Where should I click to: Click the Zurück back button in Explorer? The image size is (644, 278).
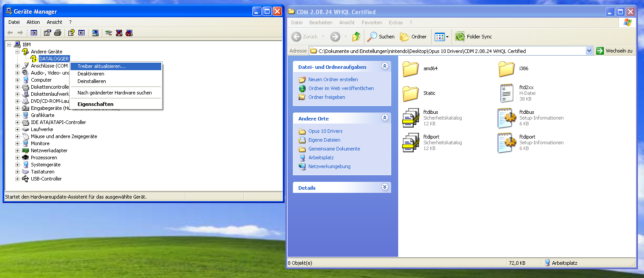pyautogui.click(x=305, y=37)
